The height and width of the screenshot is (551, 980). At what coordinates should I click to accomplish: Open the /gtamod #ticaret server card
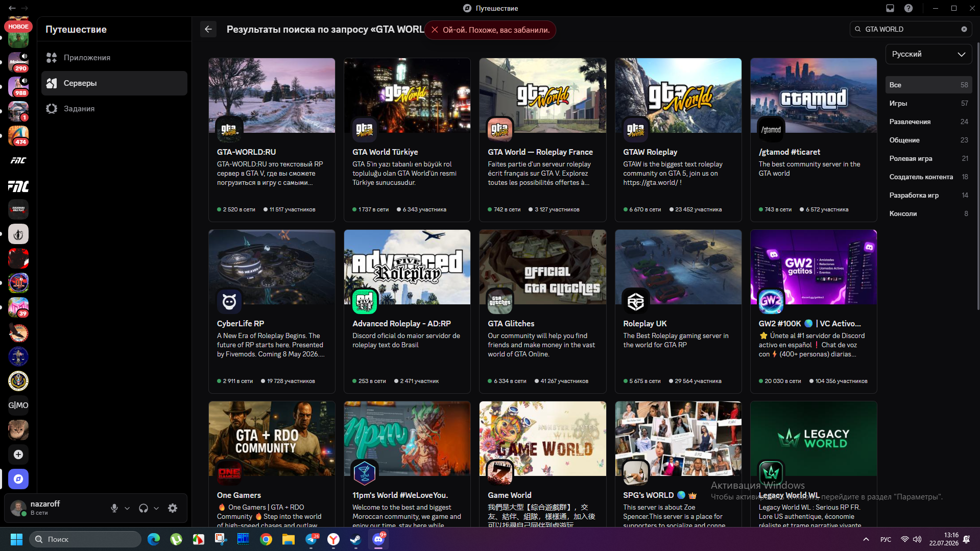(814, 140)
